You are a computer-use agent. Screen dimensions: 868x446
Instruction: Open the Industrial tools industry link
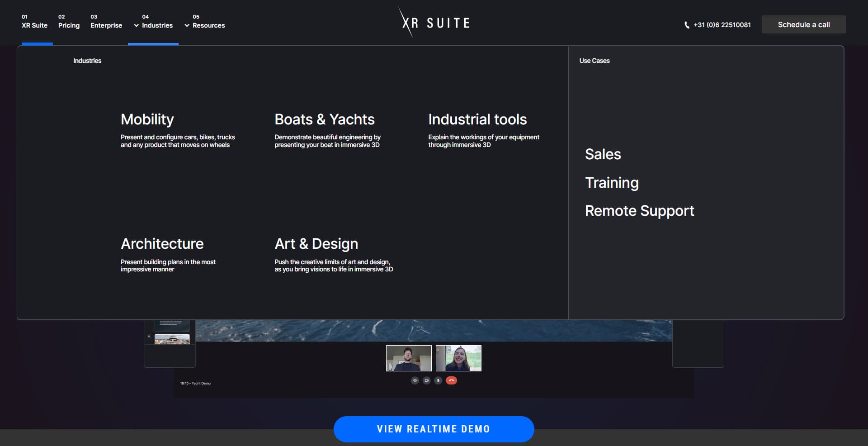(477, 119)
